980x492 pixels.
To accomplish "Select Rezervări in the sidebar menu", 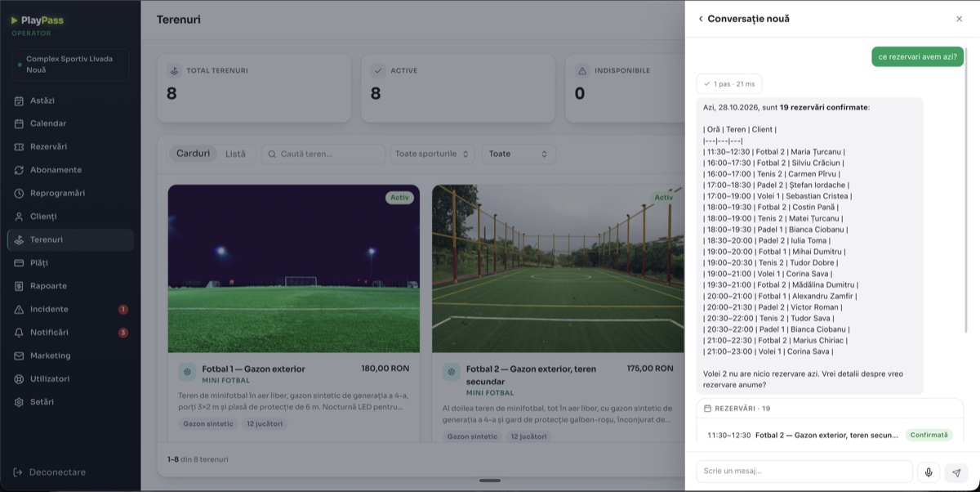I will 70,147.
